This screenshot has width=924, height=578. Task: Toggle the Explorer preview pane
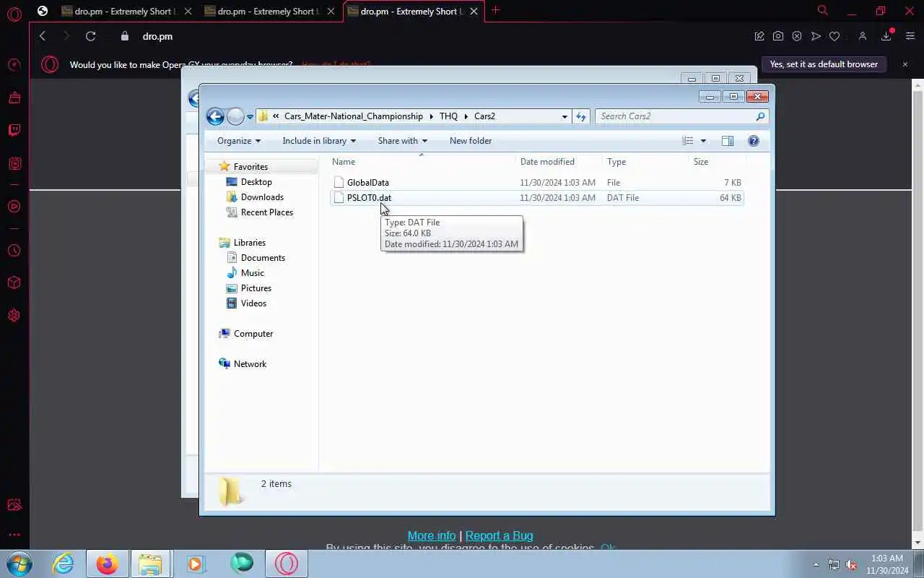click(x=728, y=141)
